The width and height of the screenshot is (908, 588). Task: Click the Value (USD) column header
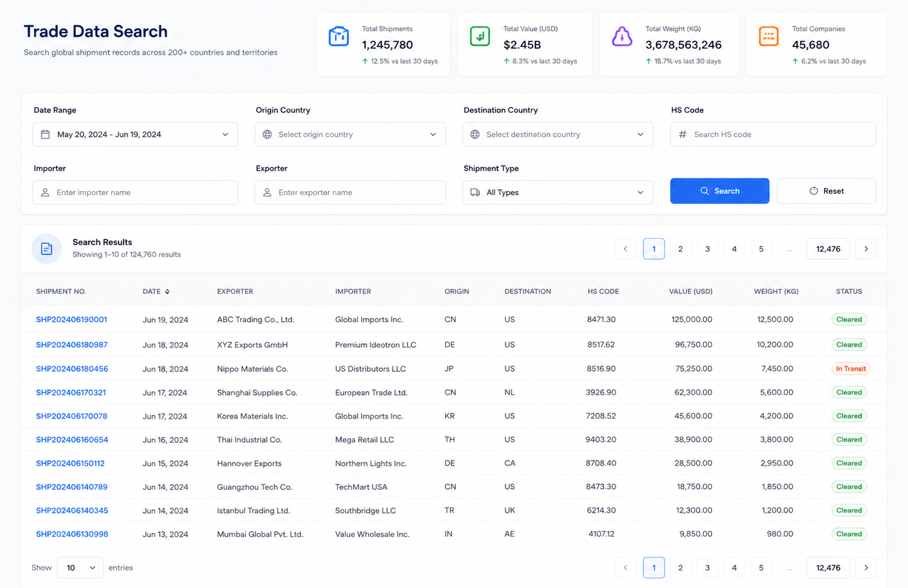(690, 291)
